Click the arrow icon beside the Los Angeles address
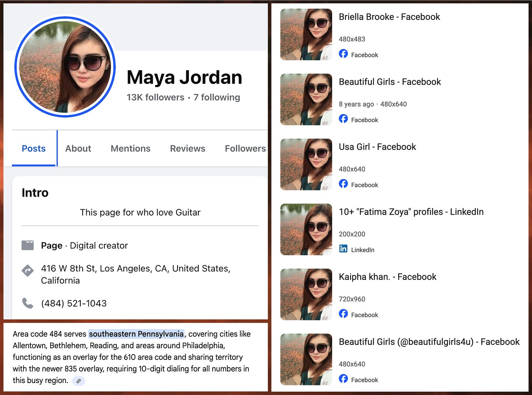This screenshot has width=532, height=395. [27, 271]
